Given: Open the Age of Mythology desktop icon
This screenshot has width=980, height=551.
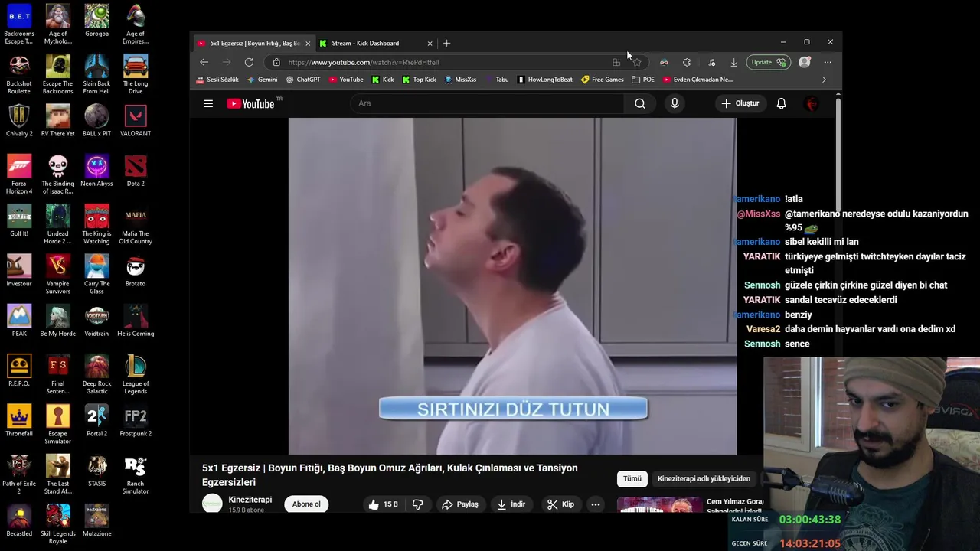Looking at the screenshot, I should [57, 25].
